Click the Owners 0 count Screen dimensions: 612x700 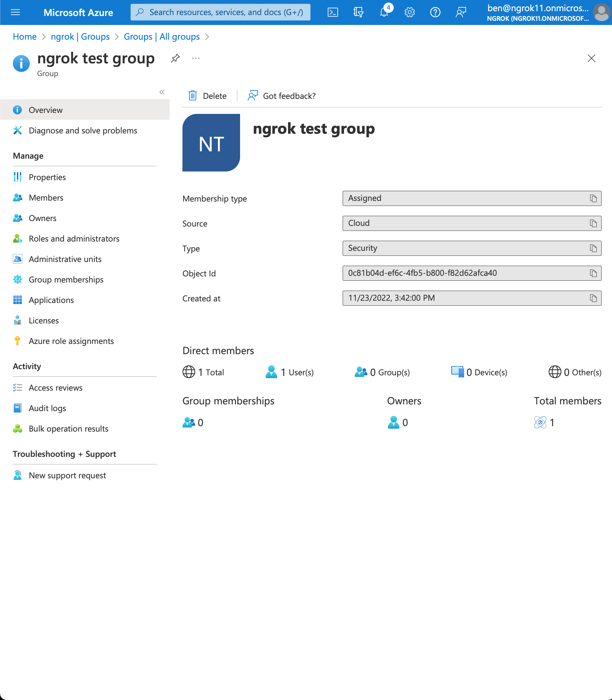click(x=398, y=422)
